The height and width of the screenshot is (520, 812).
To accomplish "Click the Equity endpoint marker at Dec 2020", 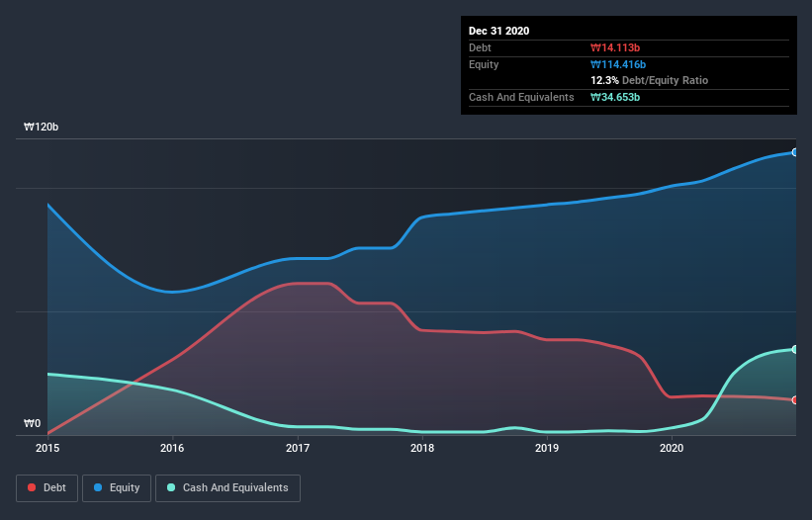I will click(795, 152).
